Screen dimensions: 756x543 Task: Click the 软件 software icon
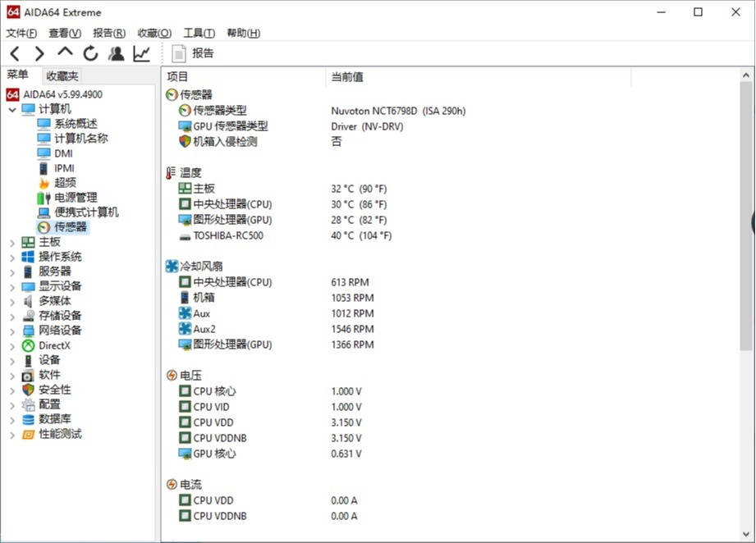[29, 376]
